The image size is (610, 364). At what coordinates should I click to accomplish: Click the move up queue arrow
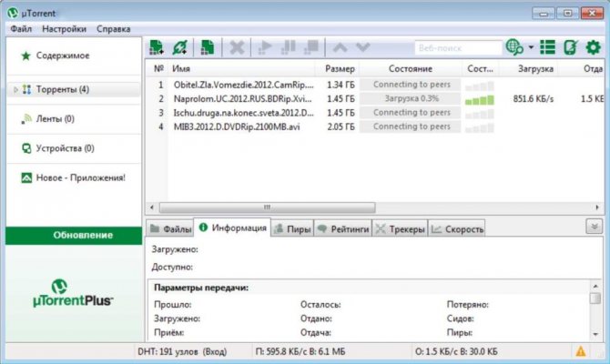341,47
